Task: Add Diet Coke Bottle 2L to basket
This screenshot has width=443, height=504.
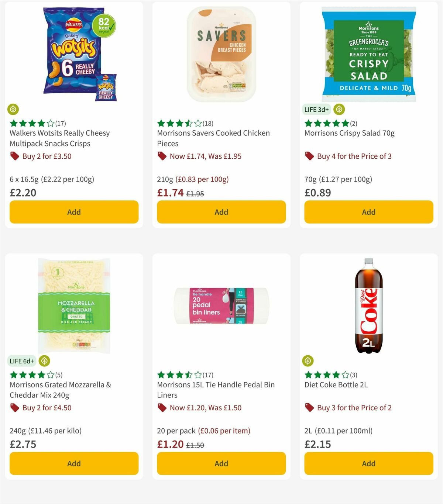Action: point(368,463)
